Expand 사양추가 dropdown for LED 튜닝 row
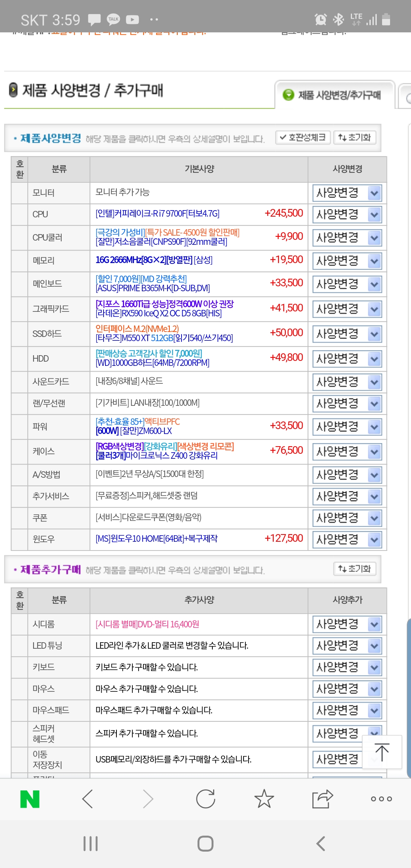Viewport: 411px width, 868px height. (347, 646)
